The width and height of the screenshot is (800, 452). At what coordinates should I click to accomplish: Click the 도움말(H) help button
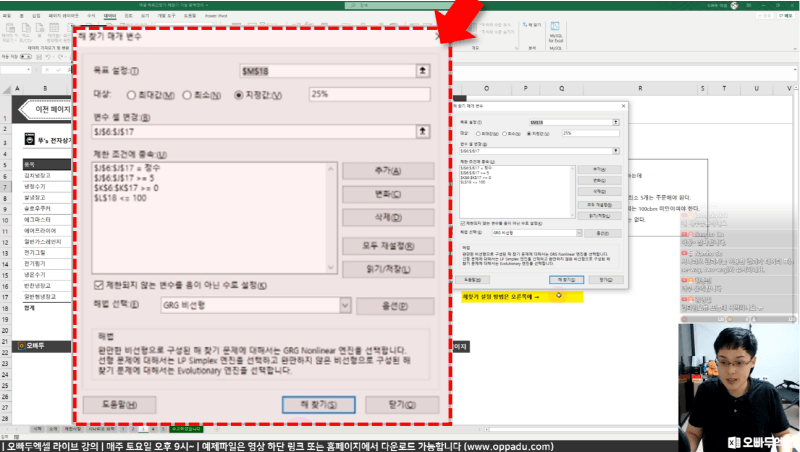click(119, 405)
